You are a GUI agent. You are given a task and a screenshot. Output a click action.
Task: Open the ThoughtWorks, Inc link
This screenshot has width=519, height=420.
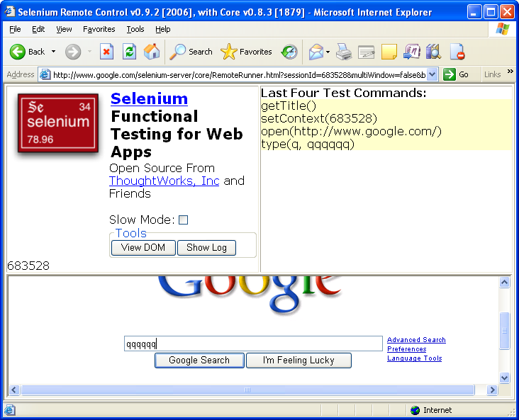click(x=164, y=181)
